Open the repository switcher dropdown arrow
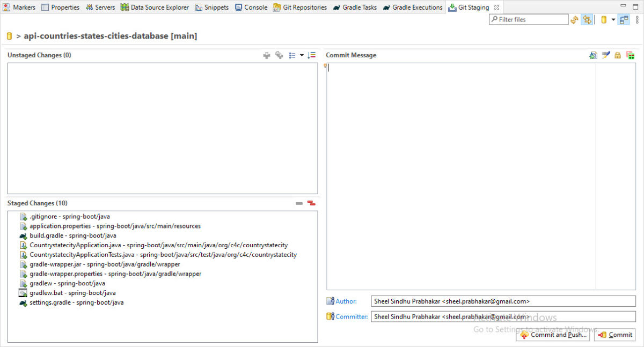 (613, 20)
